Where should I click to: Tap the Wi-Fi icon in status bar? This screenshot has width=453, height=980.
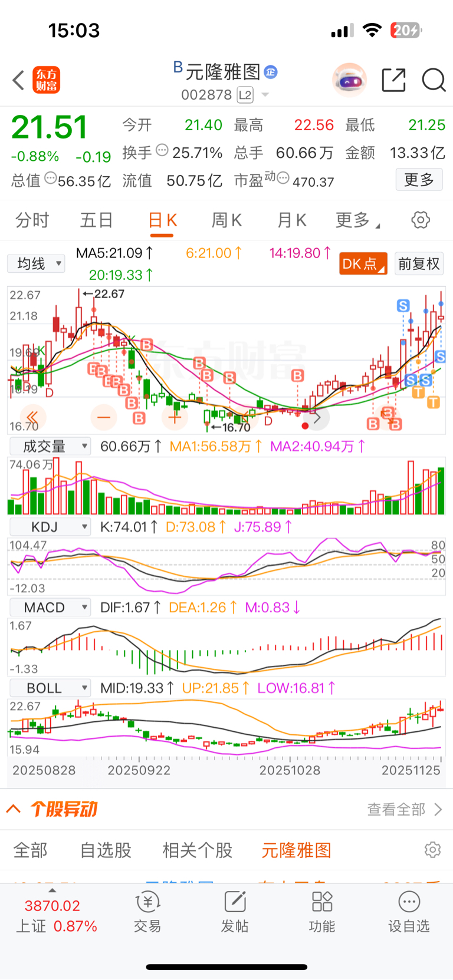[372, 30]
